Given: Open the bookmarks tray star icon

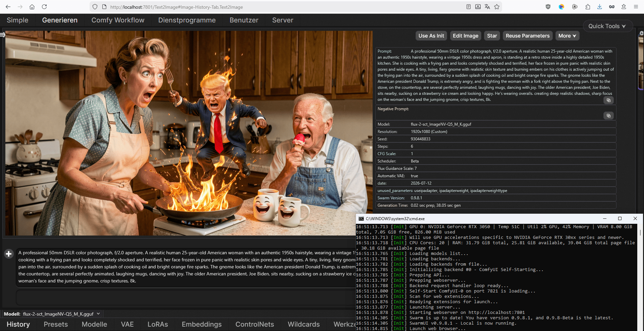Looking at the screenshot, I should pyautogui.click(x=624, y=7).
